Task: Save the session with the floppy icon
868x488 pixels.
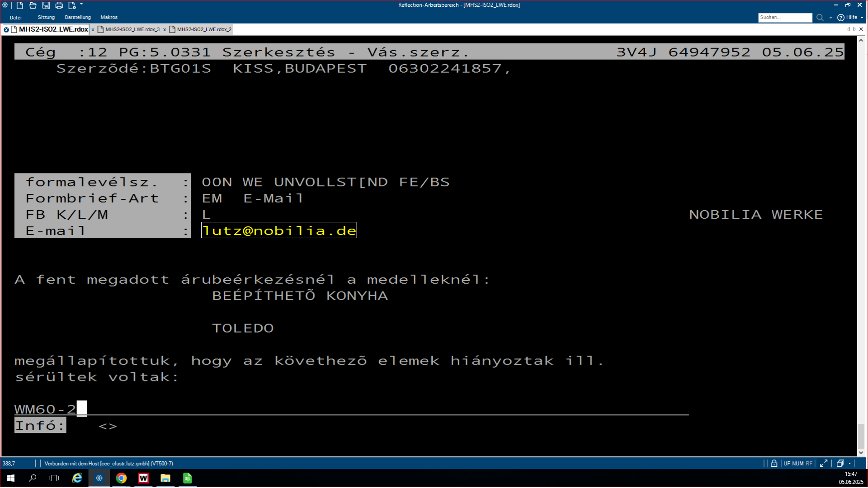Action: (46, 5)
